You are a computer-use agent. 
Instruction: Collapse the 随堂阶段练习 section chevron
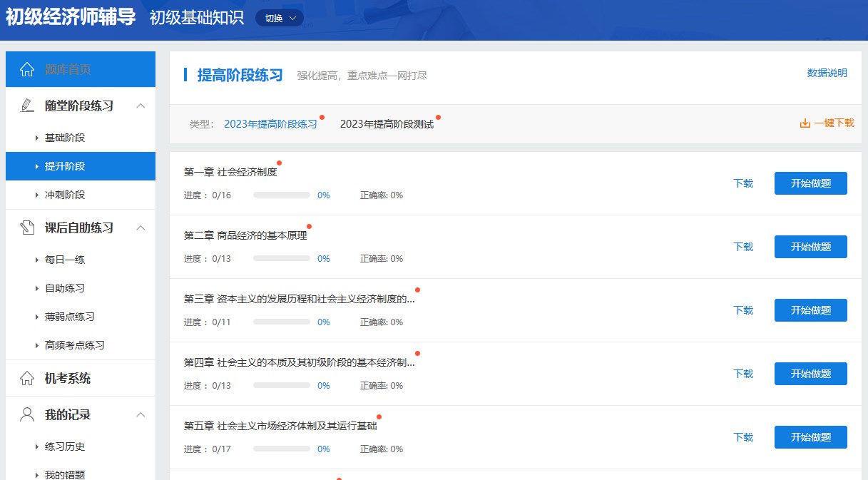[x=141, y=106]
